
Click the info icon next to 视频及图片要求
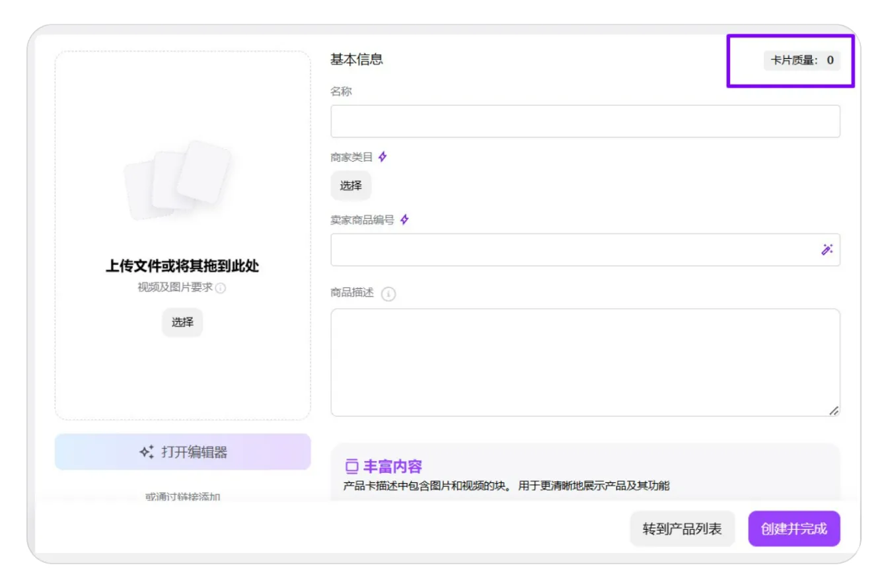pos(221,288)
